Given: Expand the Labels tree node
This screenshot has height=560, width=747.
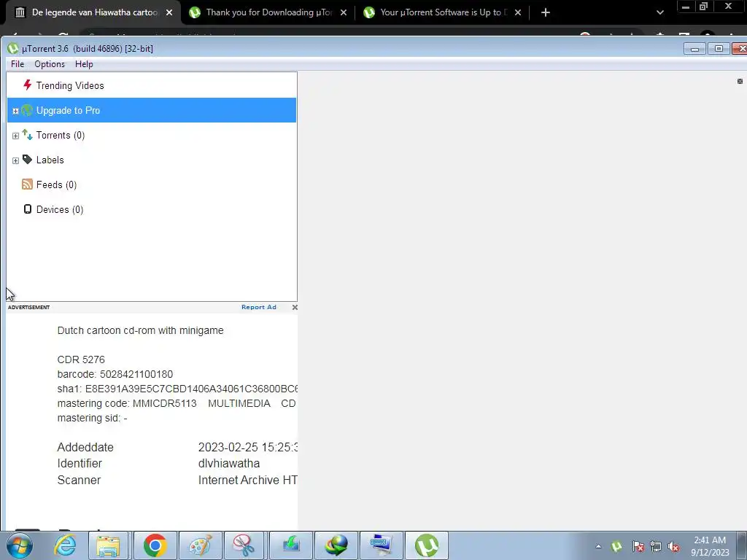Looking at the screenshot, I should coord(15,160).
